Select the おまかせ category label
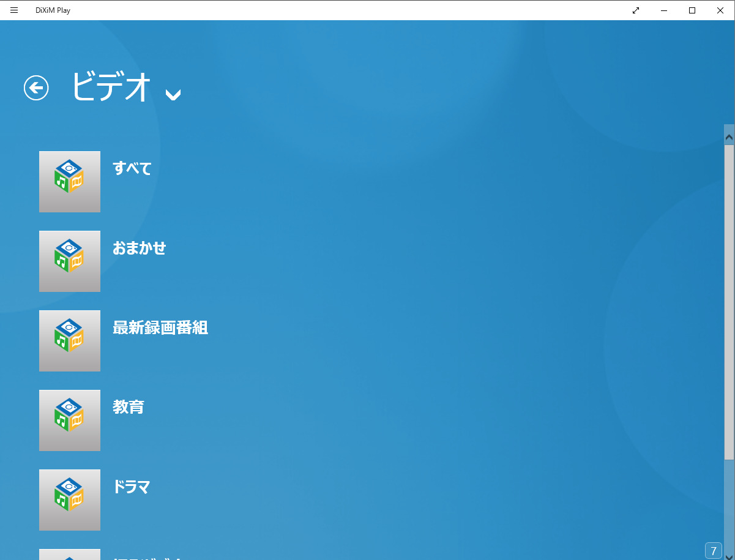Image resolution: width=735 pixels, height=560 pixels. pos(139,248)
